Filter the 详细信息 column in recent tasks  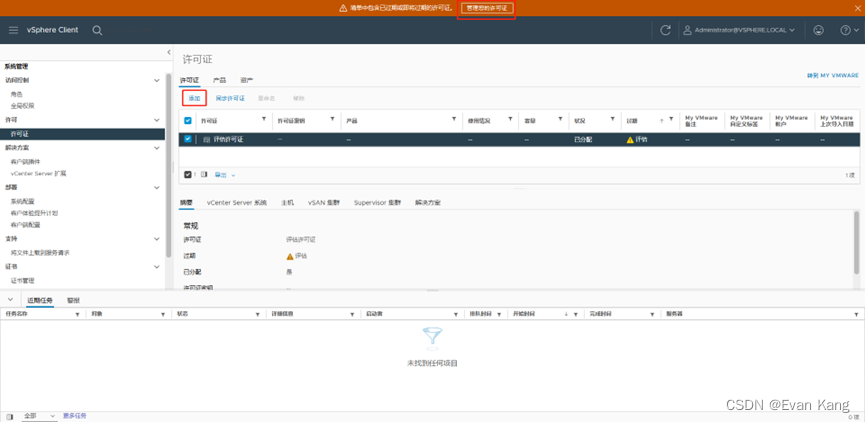pyautogui.click(x=352, y=314)
